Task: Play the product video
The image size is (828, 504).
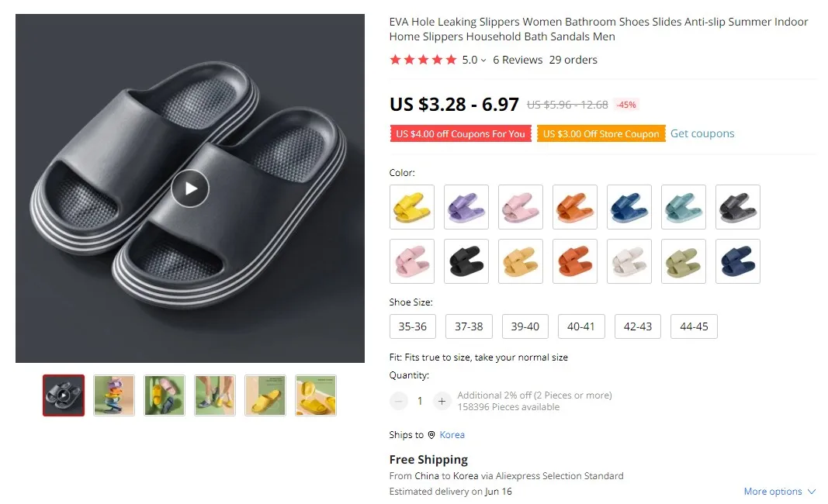Action: click(190, 188)
